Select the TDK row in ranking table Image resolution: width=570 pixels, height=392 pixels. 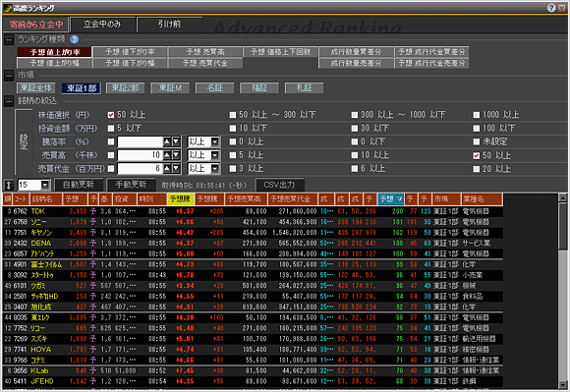coord(253,211)
